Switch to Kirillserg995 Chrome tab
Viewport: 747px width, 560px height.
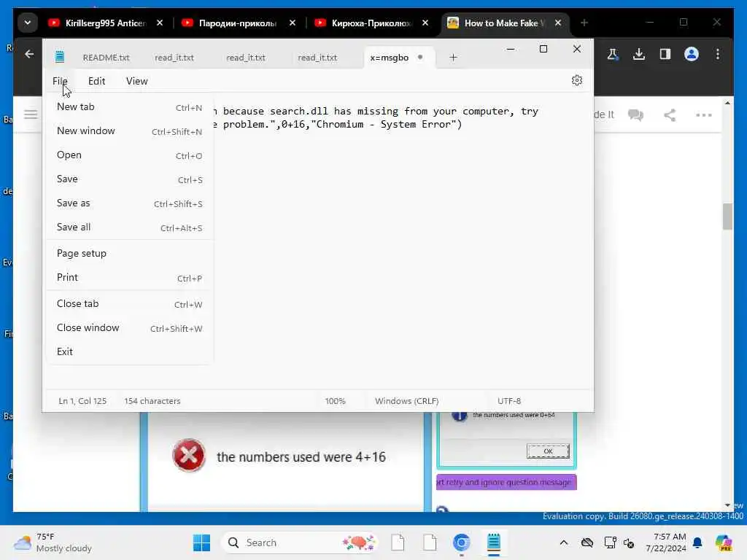tap(106, 23)
